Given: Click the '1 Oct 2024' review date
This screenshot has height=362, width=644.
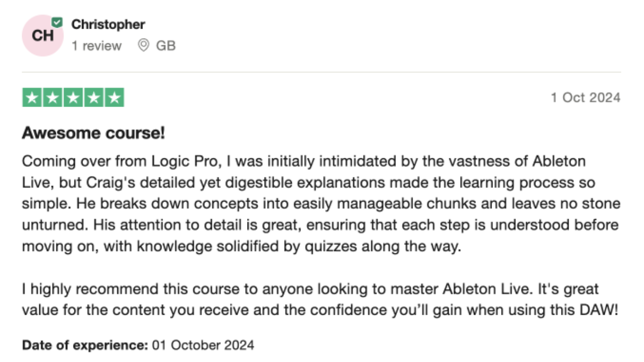Looking at the screenshot, I should coord(586,98).
